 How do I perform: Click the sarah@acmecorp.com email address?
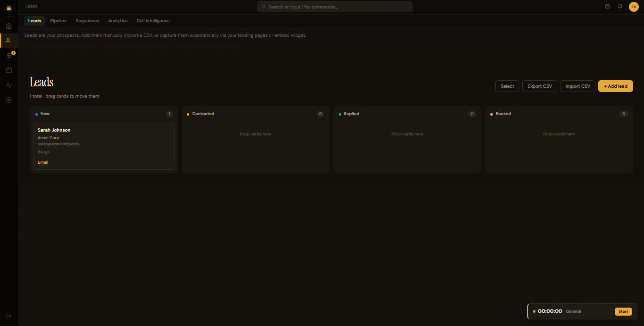point(58,144)
